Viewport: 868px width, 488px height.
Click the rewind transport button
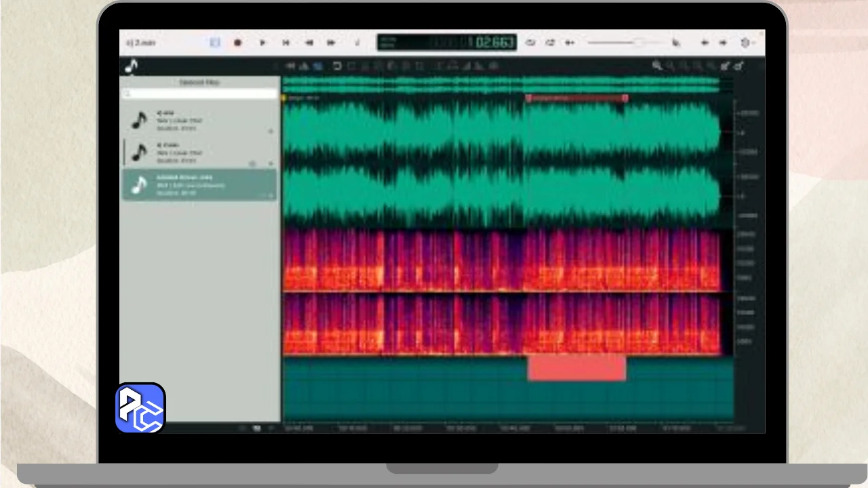click(x=309, y=43)
